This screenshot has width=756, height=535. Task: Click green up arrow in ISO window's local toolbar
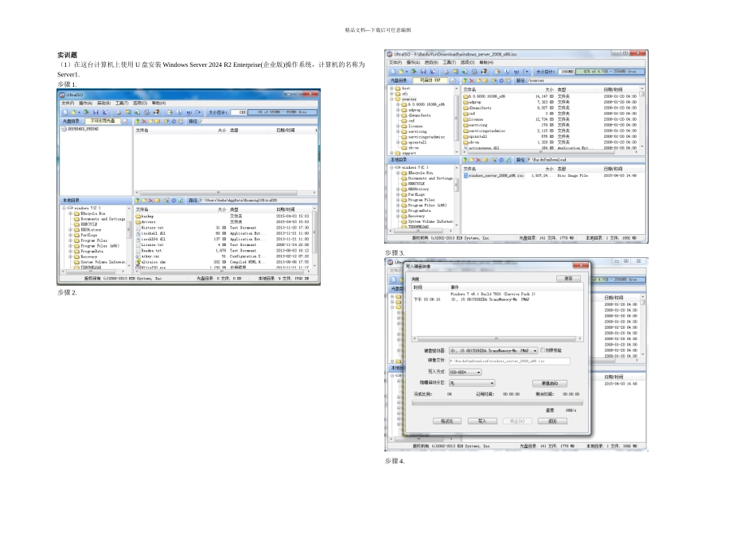pos(465,160)
